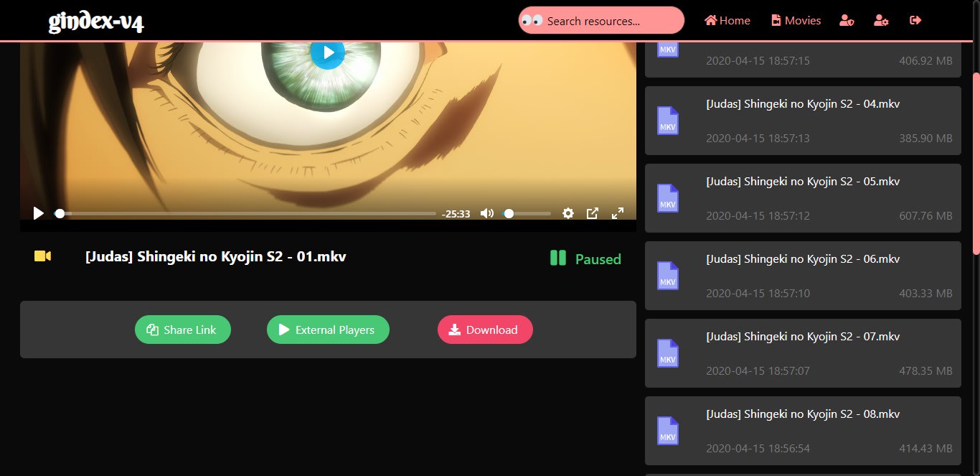Click the logout icon in the navbar
This screenshot has width=980, height=476.
point(915,21)
